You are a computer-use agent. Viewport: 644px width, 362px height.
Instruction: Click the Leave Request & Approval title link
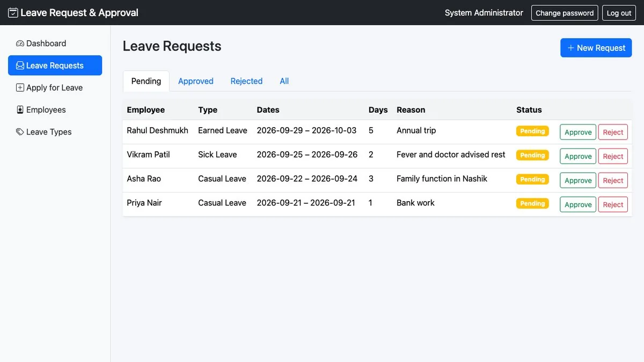pos(74,12)
